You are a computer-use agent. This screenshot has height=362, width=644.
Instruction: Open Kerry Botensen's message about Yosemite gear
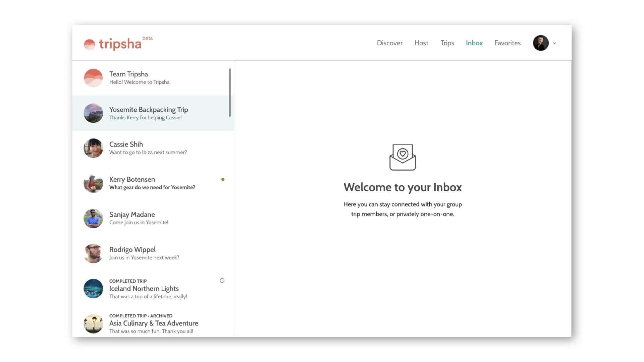coord(152,183)
